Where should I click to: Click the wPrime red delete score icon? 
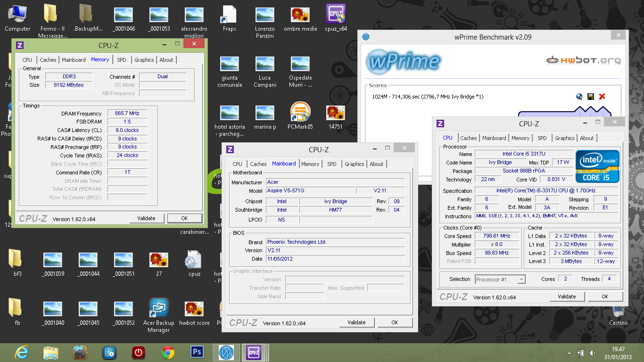tap(602, 97)
